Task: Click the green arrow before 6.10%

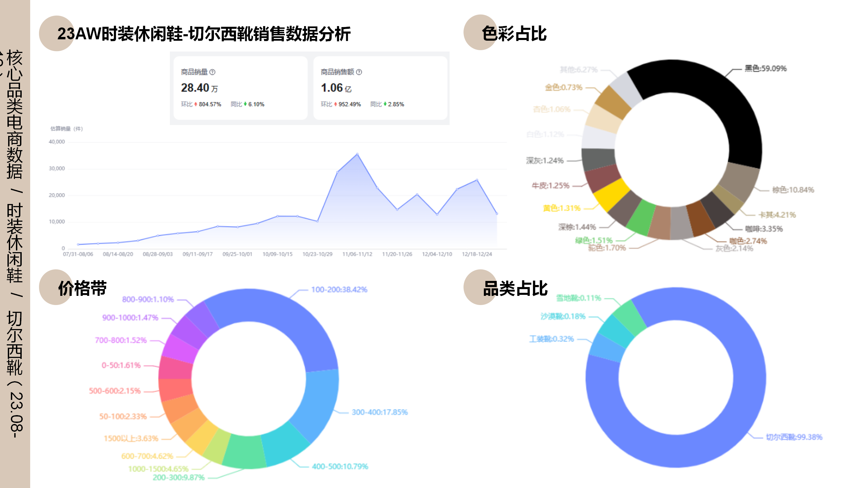Action: click(x=245, y=104)
